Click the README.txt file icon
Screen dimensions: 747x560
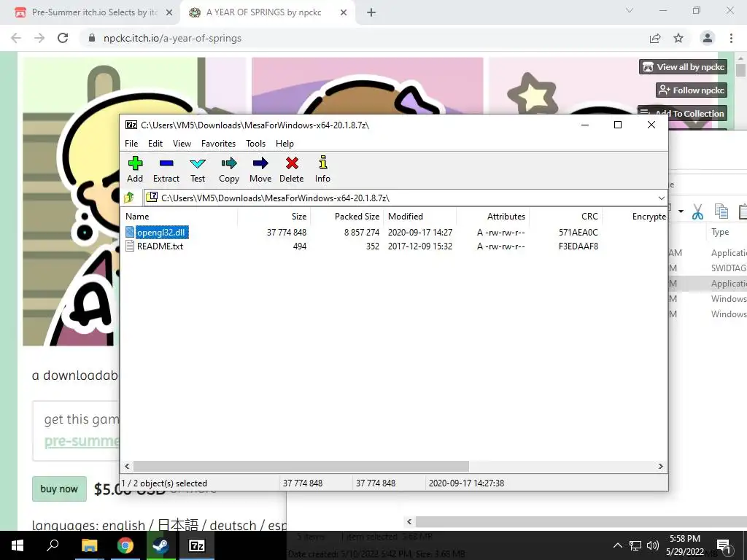(x=130, y=246)
